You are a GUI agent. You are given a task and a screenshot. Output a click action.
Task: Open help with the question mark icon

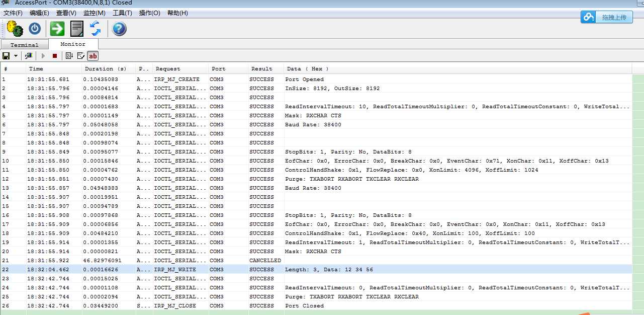[x=119, y=29]
